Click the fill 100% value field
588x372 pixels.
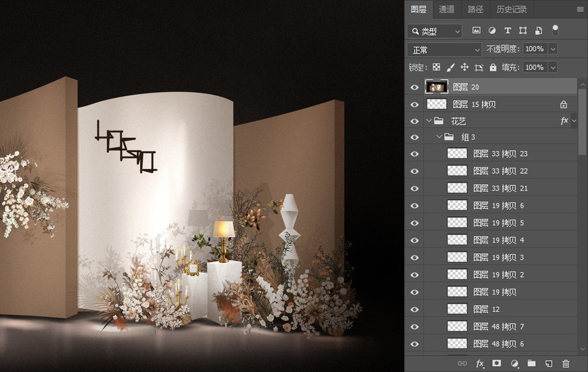coord(536,67)
